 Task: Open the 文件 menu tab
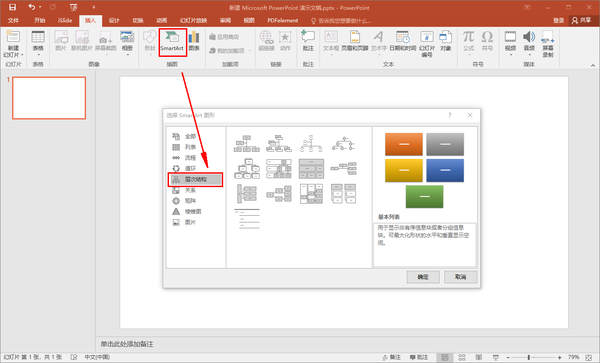(x=13, y=20)
